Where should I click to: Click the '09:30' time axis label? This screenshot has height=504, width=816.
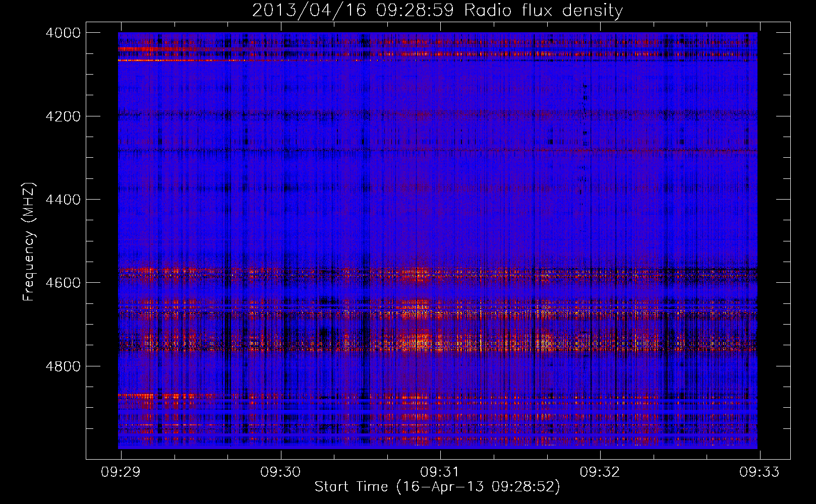click(280, 472)
